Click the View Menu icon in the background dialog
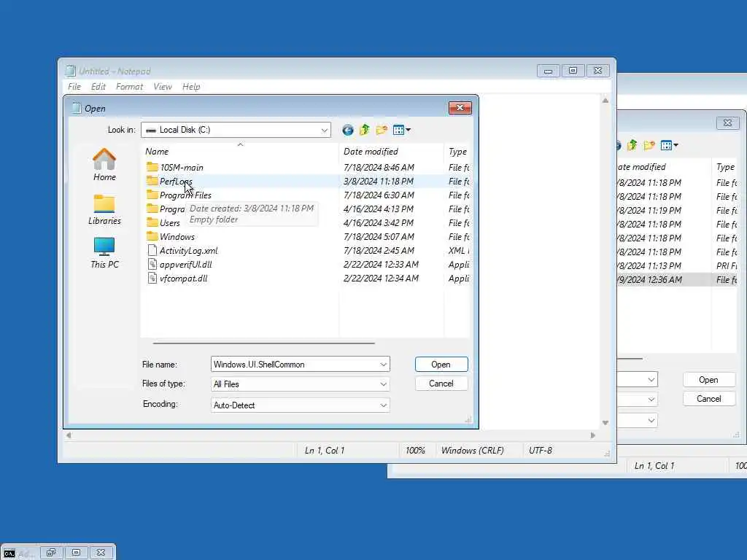 tap(670, 145)
